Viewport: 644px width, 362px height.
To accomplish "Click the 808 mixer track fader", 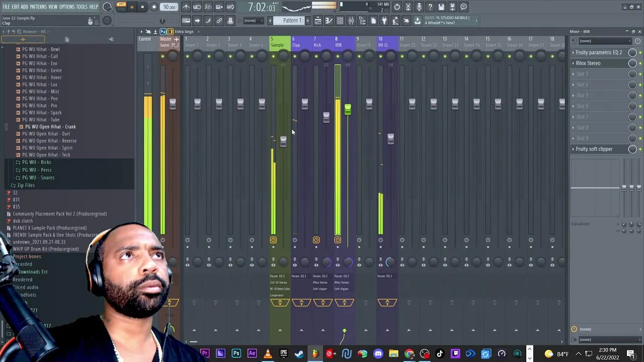I will pyautogui.click(x=348, y=109).
